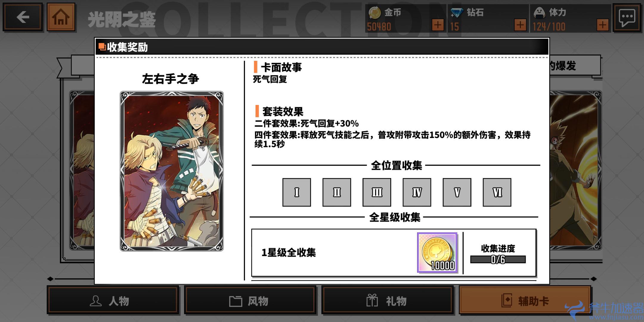Open the 辅助卡 tab
This screenshot has width=644, height=322.
[x=525, y=300]
